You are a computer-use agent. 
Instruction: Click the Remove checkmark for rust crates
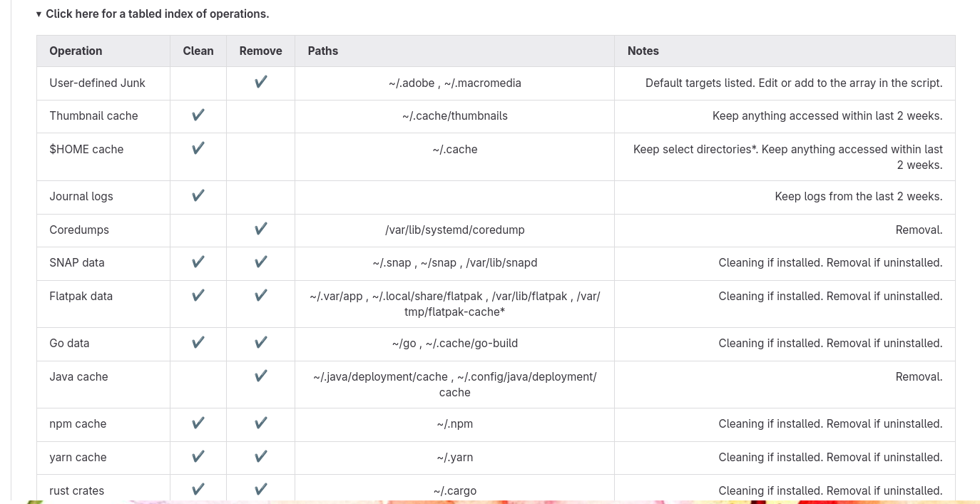261,490
